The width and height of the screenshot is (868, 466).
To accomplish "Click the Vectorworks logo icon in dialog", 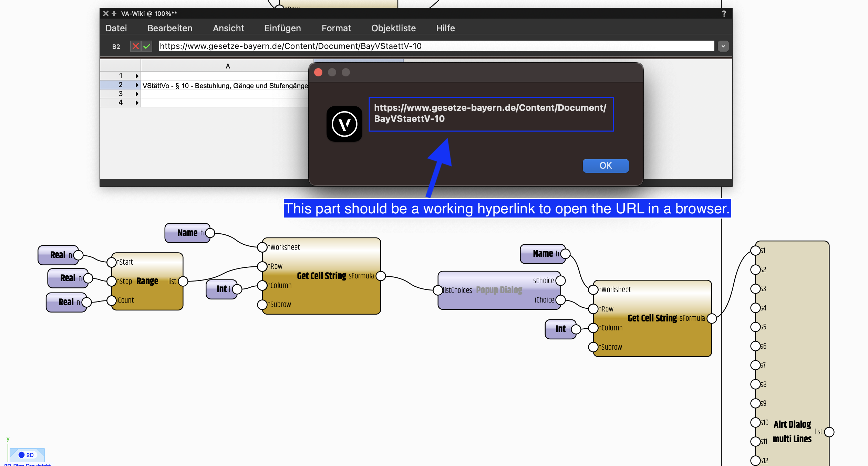I will (344, 124).
